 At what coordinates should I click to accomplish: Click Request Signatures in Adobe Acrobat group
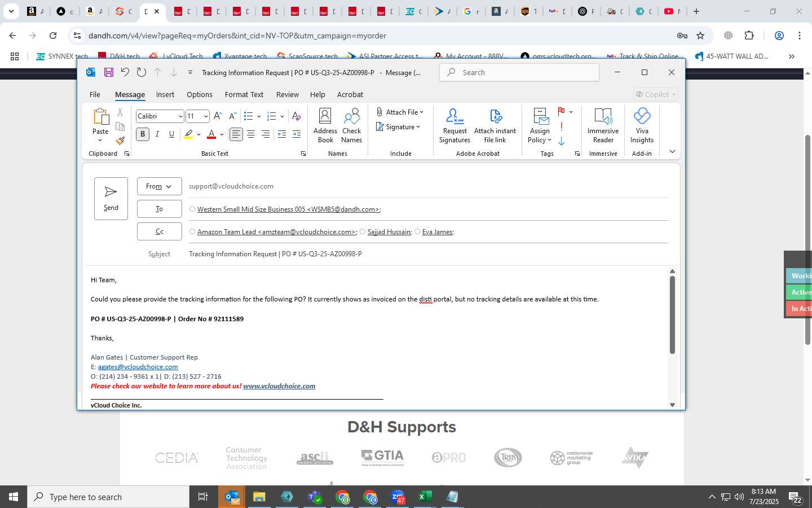pos(454,126)
